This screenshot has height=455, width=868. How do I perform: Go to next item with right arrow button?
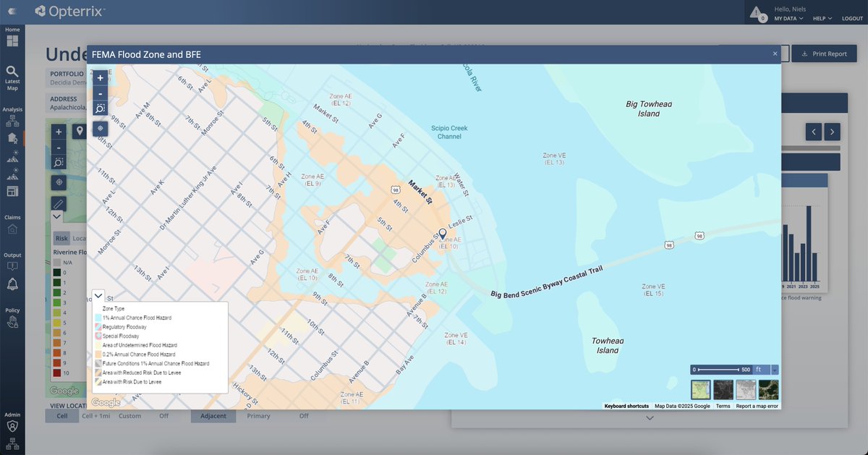pyautogui.click(x=833, y=132)
